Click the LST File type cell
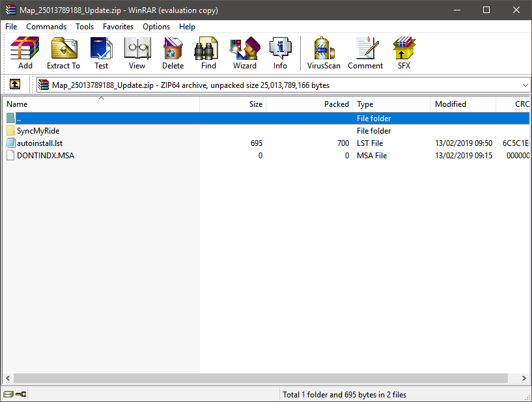This screenshot has height=402, width=532. pos(370,143)
